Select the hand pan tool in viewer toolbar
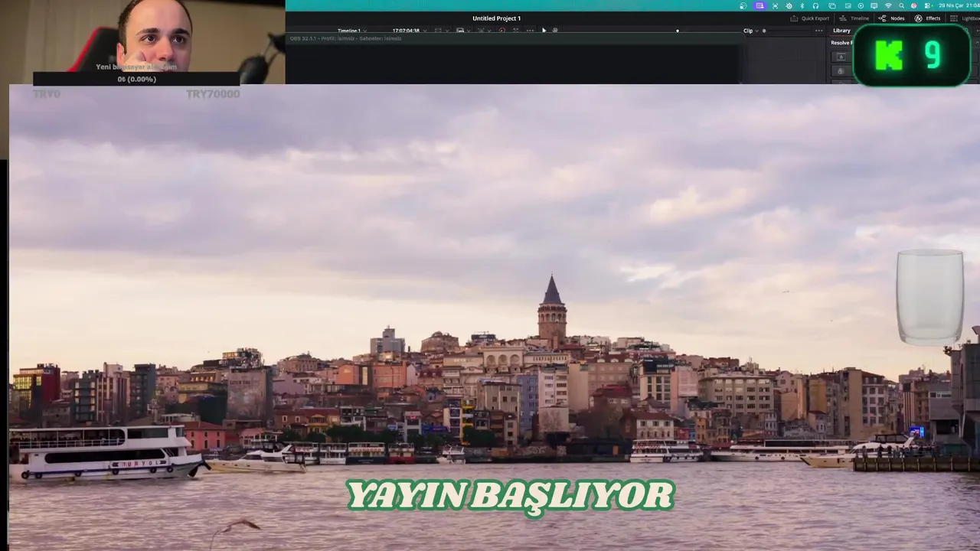 pyautogui.click(x=555, y=31)
